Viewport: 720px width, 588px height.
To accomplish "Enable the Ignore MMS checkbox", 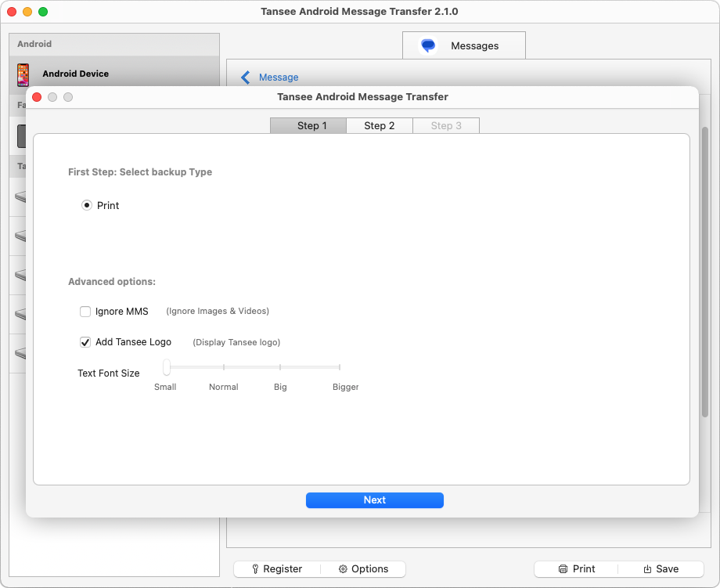I will click(x=85, y=312).
